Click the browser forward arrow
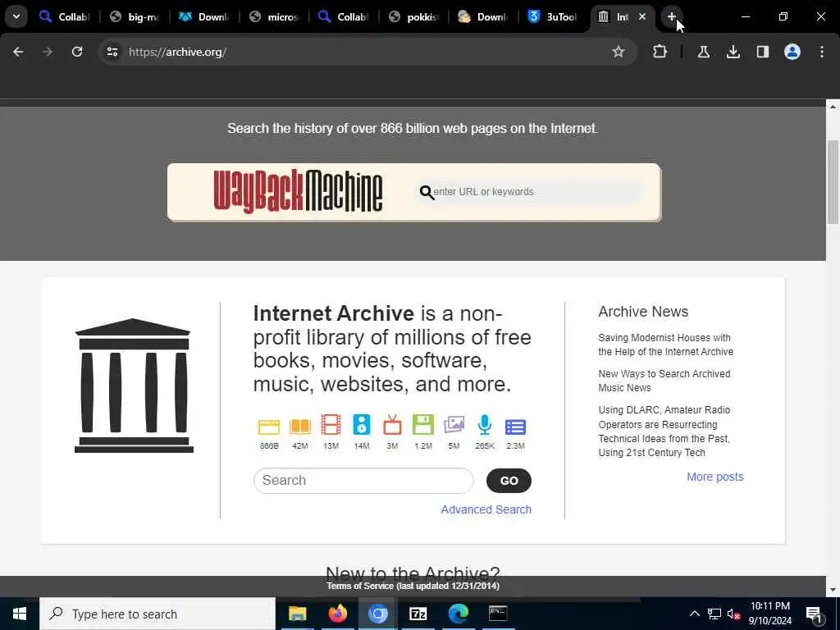 48,52
